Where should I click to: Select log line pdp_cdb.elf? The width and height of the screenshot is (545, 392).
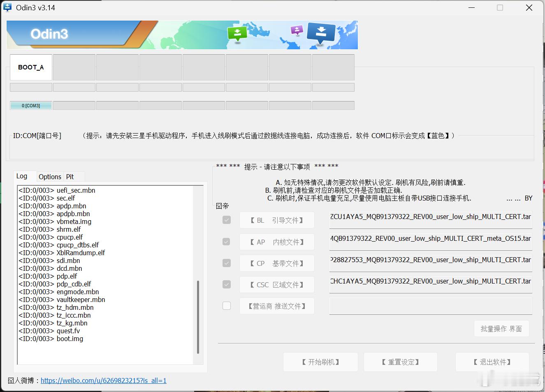pos(55,284)
